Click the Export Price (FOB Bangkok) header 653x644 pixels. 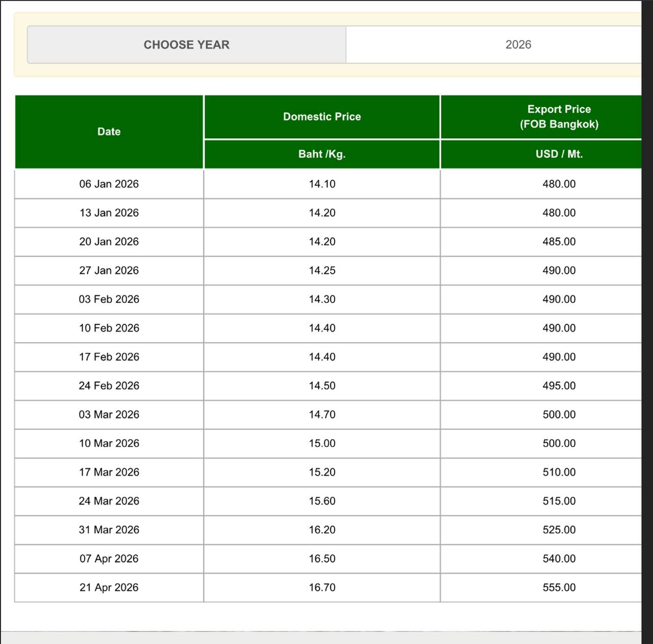point(559,117)
